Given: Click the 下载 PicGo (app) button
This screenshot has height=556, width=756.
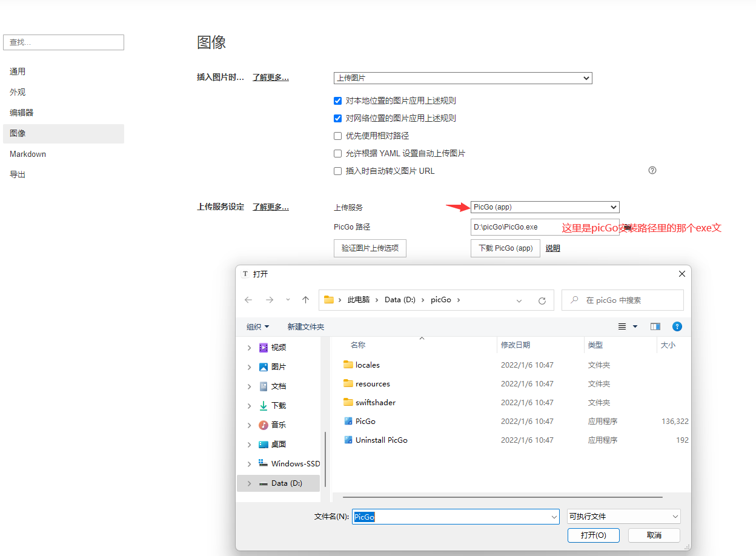Looking at the screenshot, I should coord(505,248).
